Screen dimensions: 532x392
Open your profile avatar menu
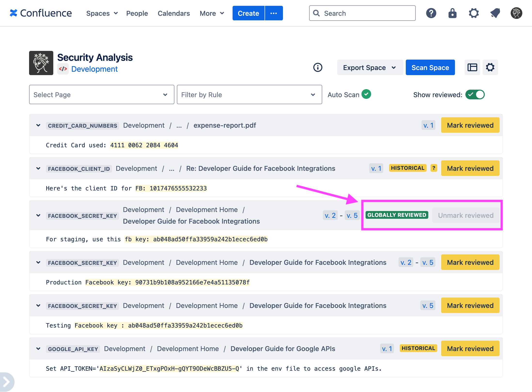click(516, 13)
